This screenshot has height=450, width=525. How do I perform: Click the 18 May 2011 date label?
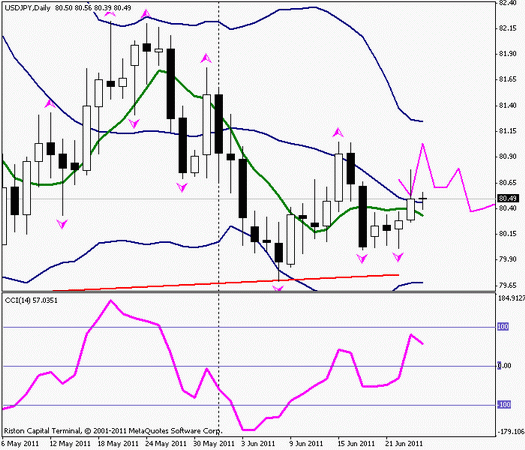[x=118, y=444]
